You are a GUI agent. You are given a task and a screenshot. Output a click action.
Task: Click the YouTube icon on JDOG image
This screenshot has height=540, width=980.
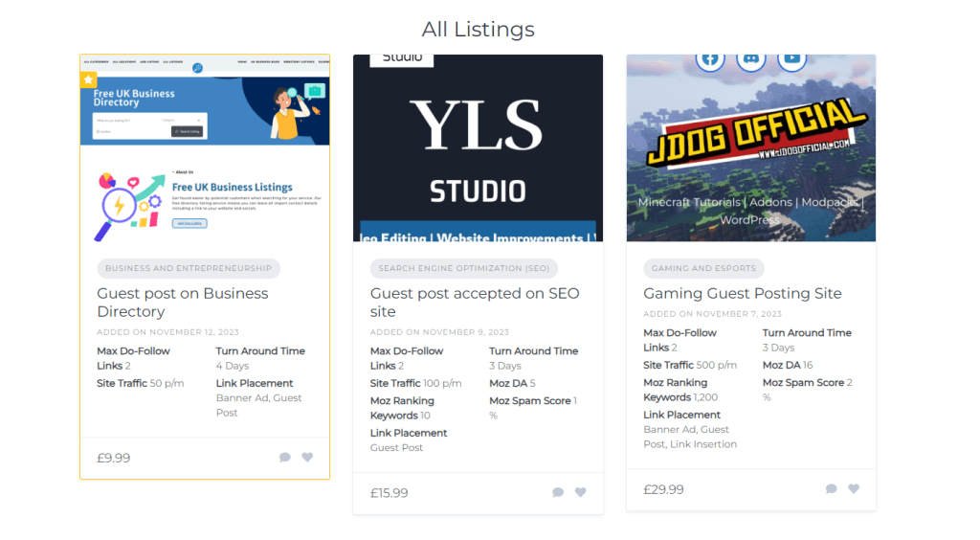791,59
